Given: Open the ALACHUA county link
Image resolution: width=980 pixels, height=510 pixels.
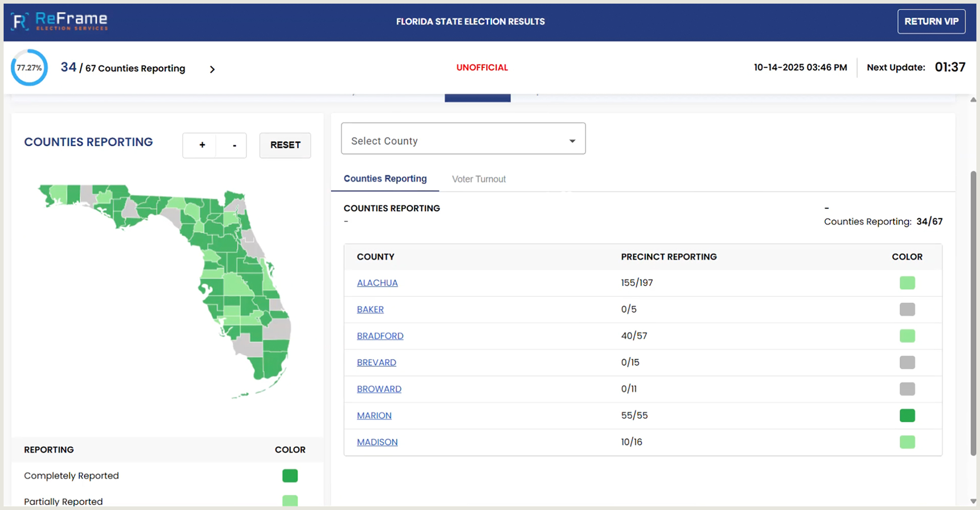Looking at the screenshot, I should point(377,283).
